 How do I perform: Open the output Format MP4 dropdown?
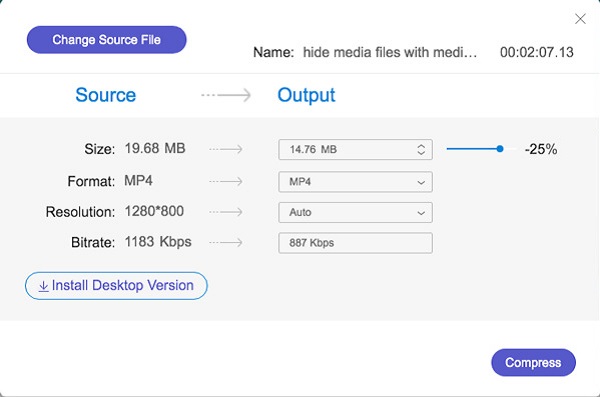click(355, 181)
